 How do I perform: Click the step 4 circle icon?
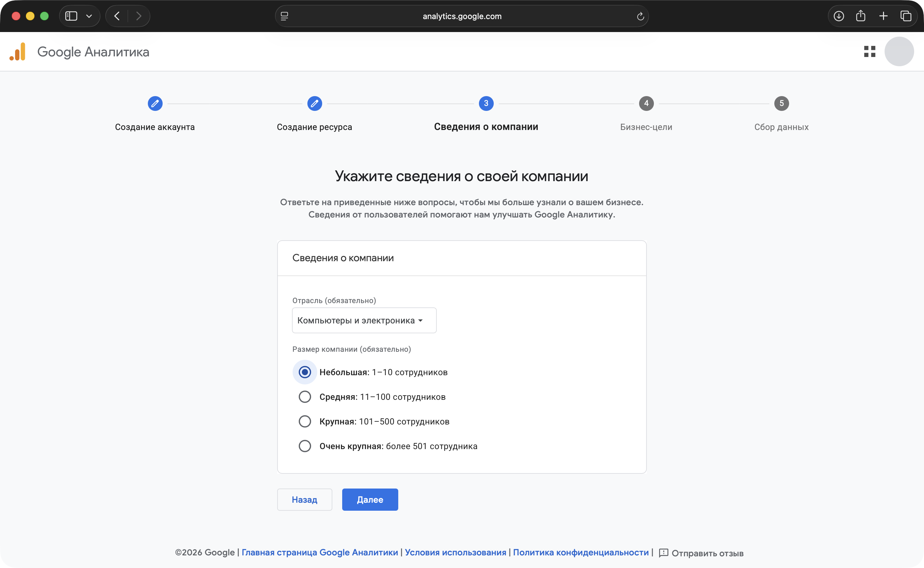pos(646,103)
